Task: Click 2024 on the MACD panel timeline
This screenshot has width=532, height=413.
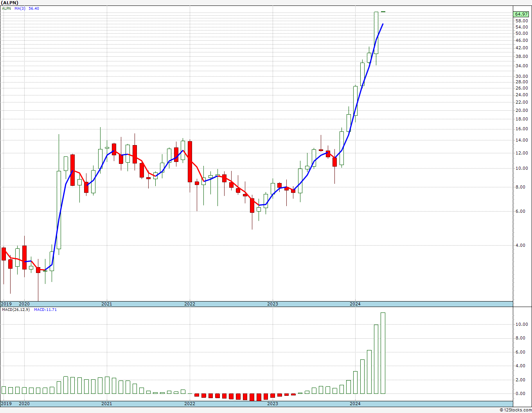Action: point(355,404)
